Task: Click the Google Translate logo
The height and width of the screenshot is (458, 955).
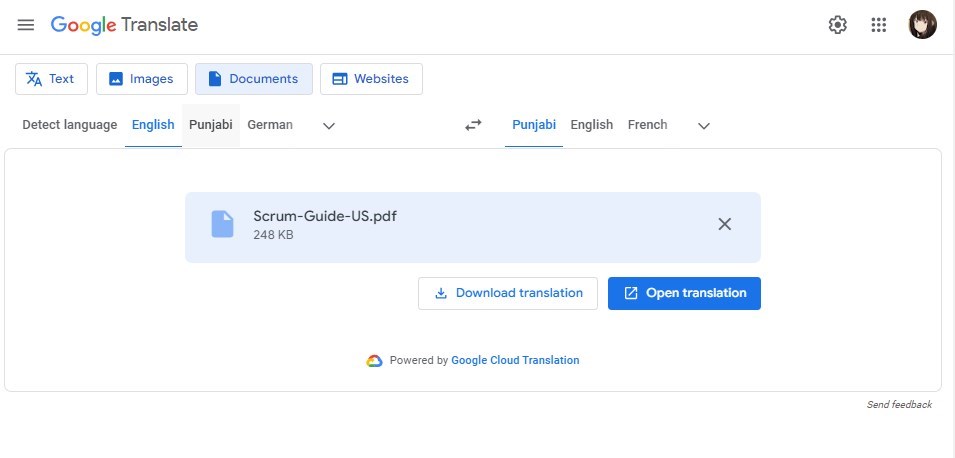Action: tap(124, 25)
